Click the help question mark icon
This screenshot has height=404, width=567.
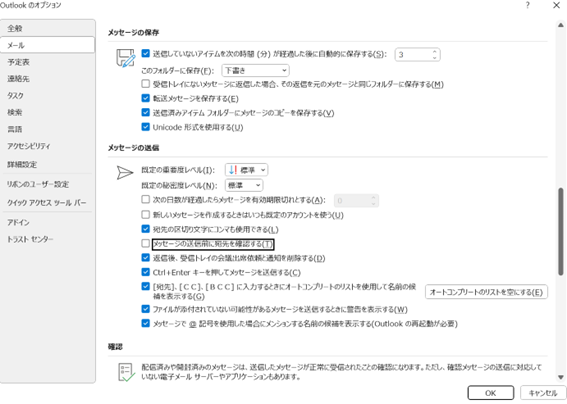pos(528,5)
